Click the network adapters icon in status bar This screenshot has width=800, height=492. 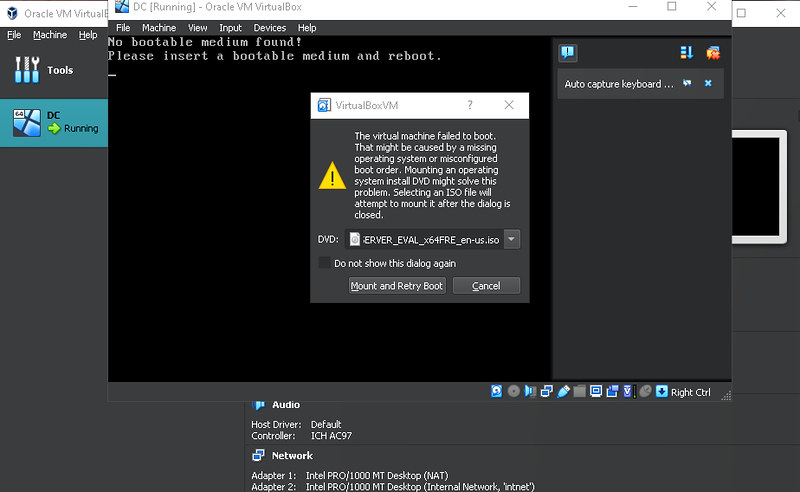[x=546, y=391]
